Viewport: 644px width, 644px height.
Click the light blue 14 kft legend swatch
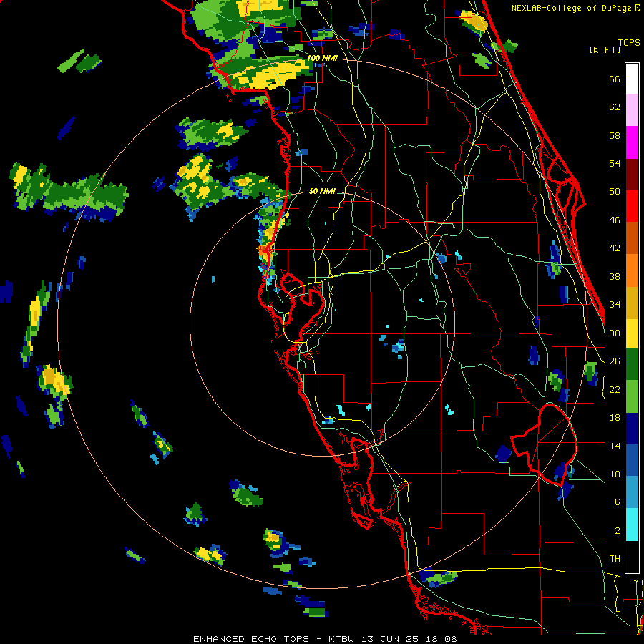point(632,492)
